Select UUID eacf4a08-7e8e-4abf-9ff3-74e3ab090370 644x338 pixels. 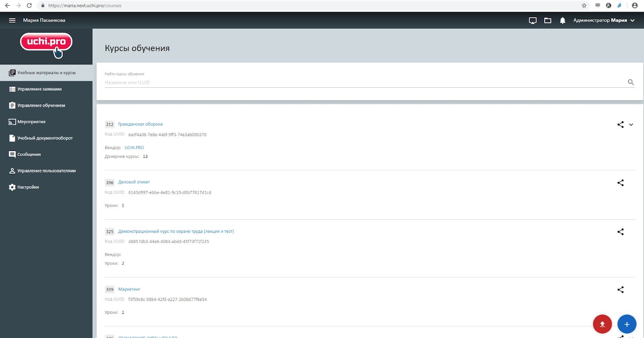click(x=167, y=135)
